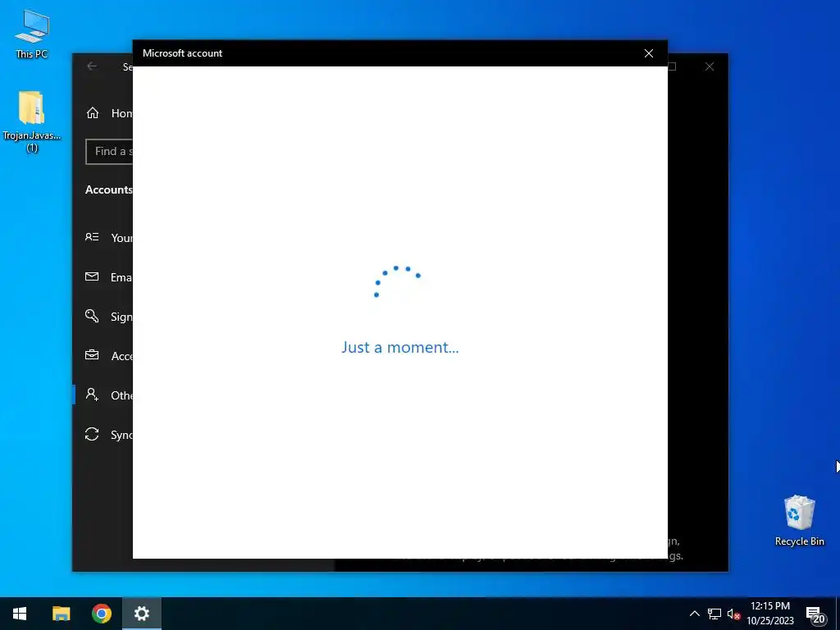This screenshot has height=630, width=840.
Task: Open the Recycle Bin desktop icon
Action: tap(799, 520)
